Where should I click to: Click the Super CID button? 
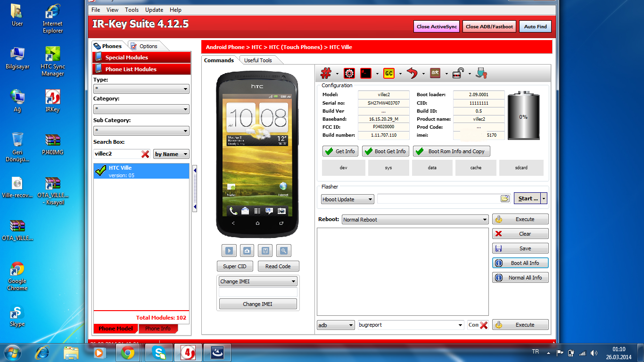click(235, 266)
